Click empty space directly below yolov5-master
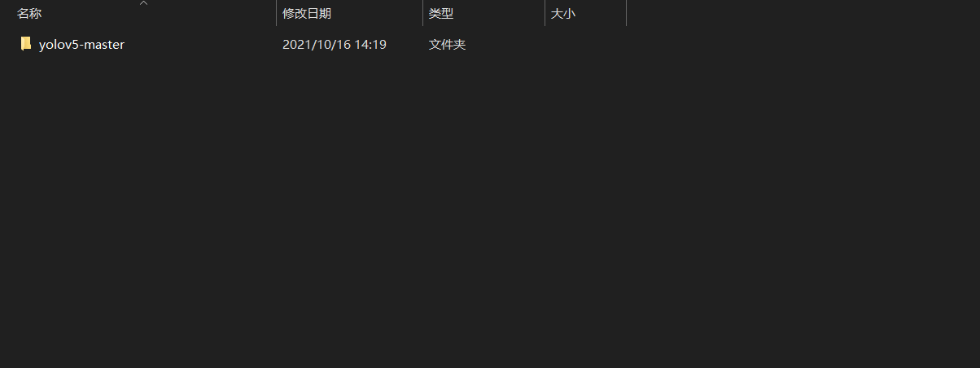The image size is (980, 368). pos(81,73)
